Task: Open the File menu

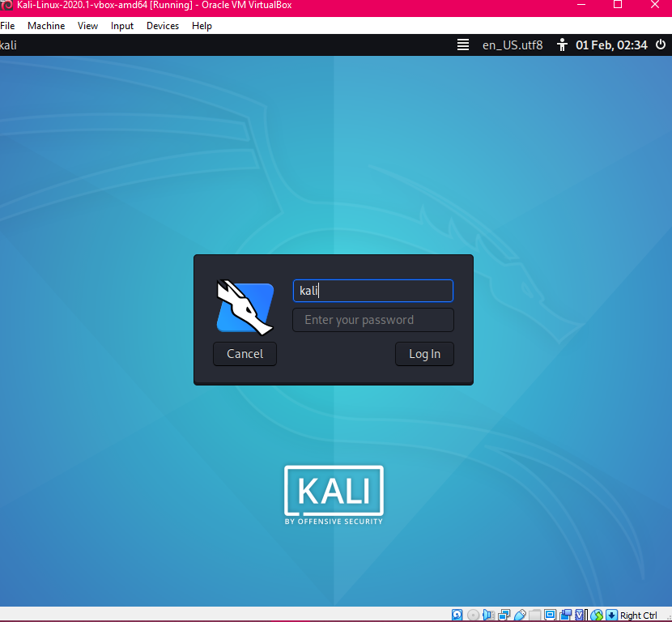Action: pos(7,26)
